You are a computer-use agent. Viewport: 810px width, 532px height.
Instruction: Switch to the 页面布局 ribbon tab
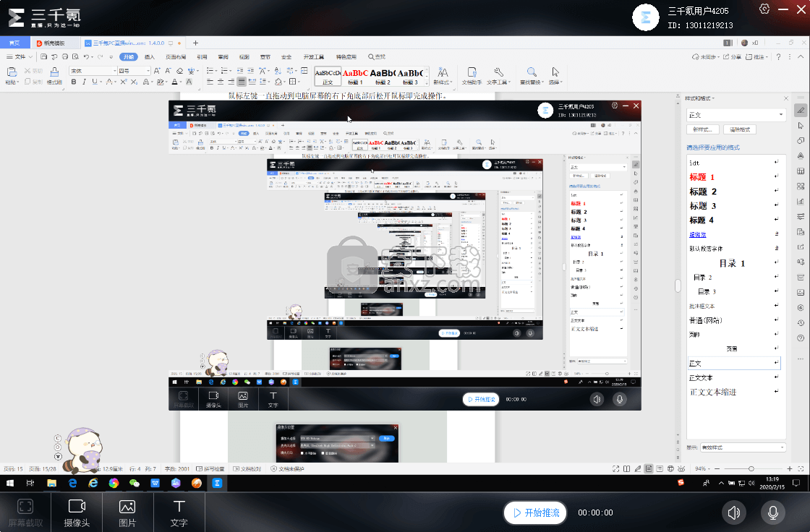click(176, 57)
